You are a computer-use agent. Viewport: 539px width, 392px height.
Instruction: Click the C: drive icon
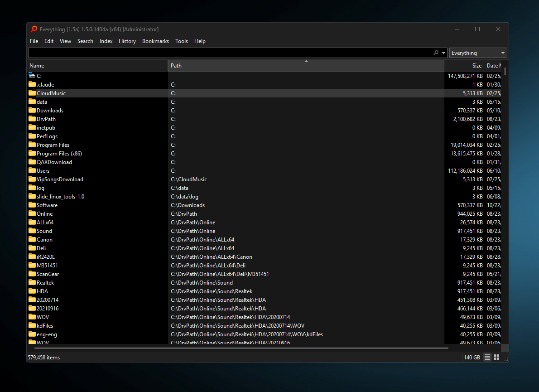(32, 76)
